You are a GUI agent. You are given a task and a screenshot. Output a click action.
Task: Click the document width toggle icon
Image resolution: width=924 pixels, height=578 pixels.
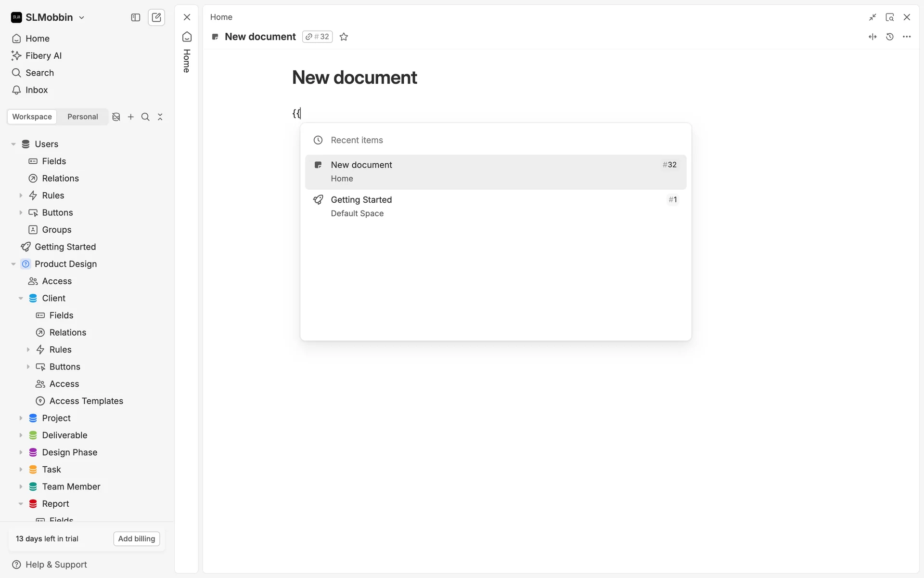tap(873, 37)
